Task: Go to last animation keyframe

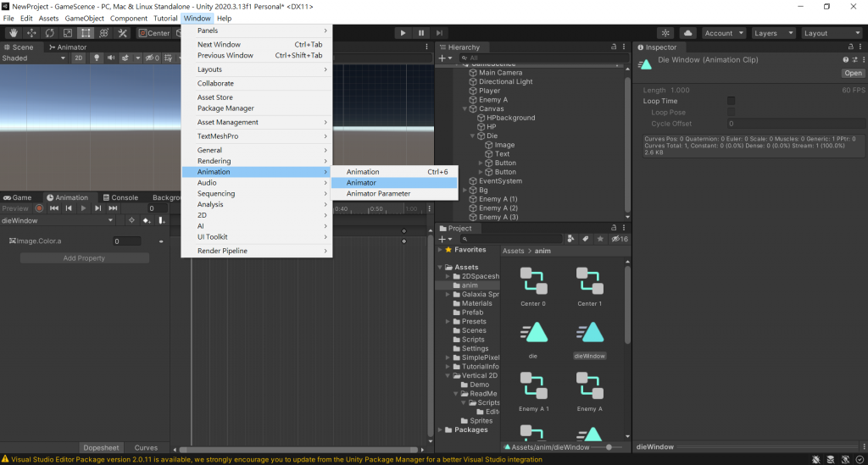Action: click(113, 208)
